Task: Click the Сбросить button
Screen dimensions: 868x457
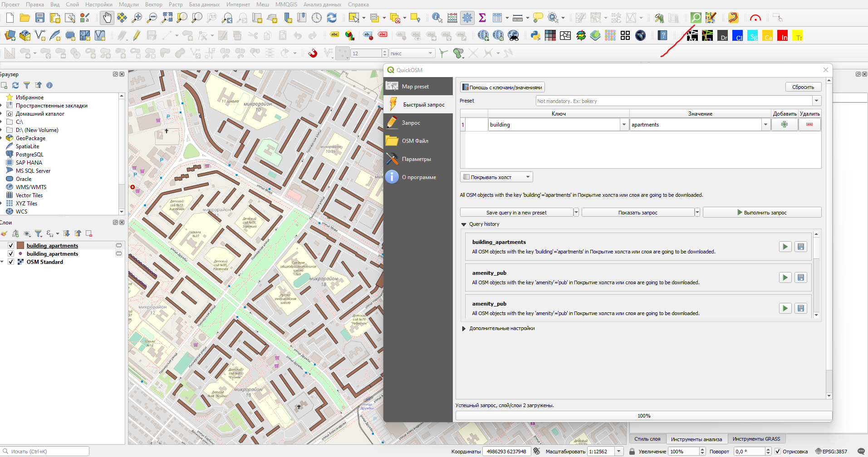Action: [x=803, y=87]
